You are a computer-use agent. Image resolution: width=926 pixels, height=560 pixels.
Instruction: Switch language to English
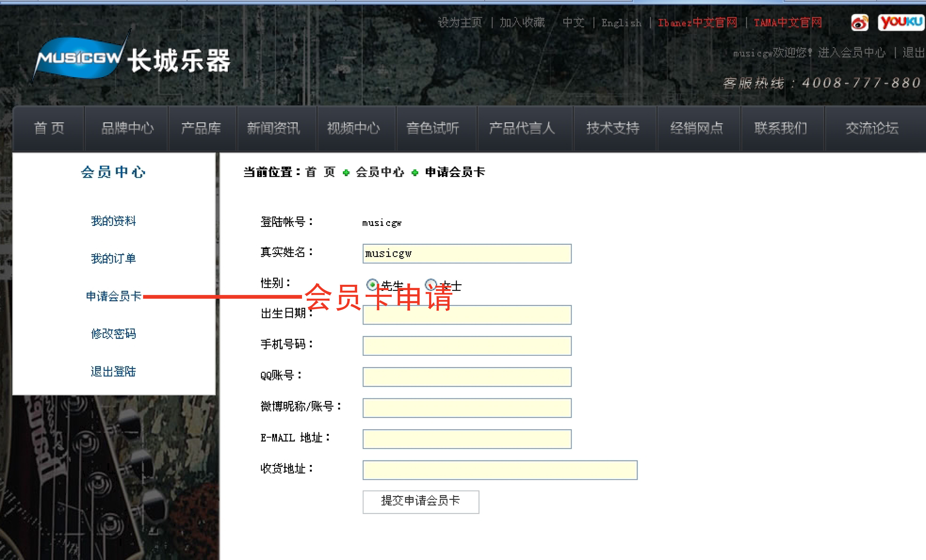(621, 23)
